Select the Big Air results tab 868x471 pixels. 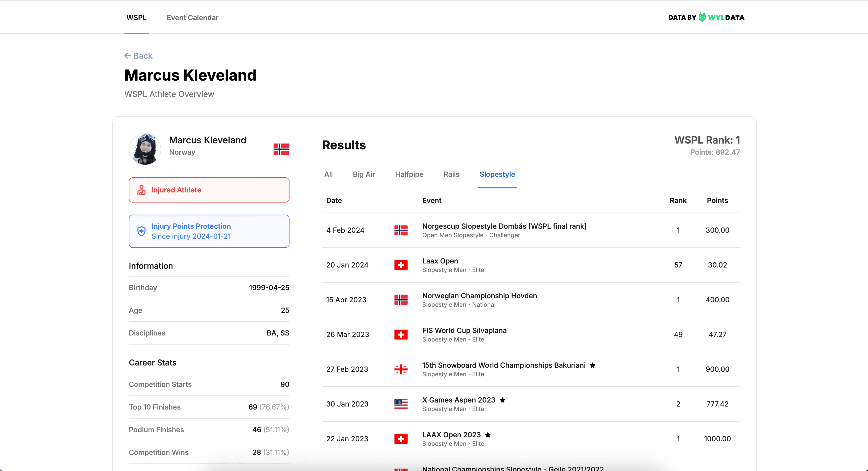click(x=364, y=174)
